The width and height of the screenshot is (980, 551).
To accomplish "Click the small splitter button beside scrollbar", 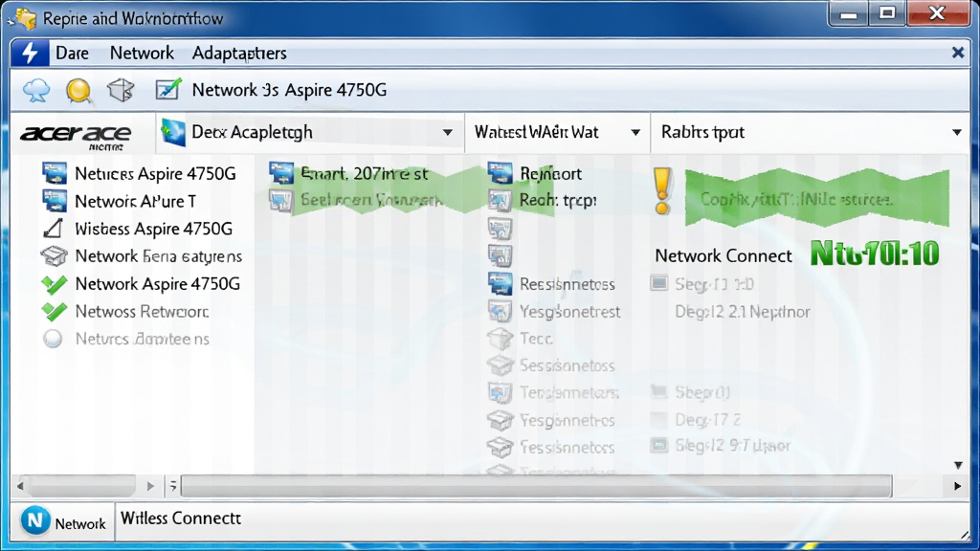I will (x=172, y=485).
